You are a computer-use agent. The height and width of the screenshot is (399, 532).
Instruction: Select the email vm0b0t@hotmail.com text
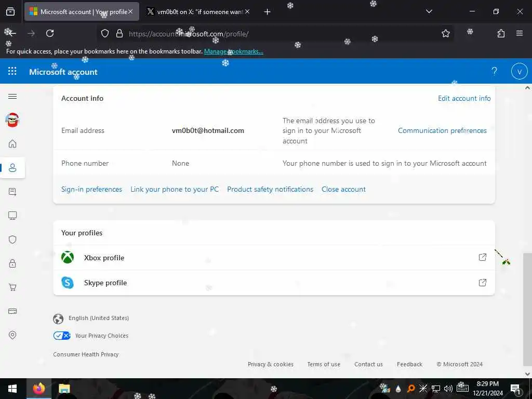coord(208,130)
